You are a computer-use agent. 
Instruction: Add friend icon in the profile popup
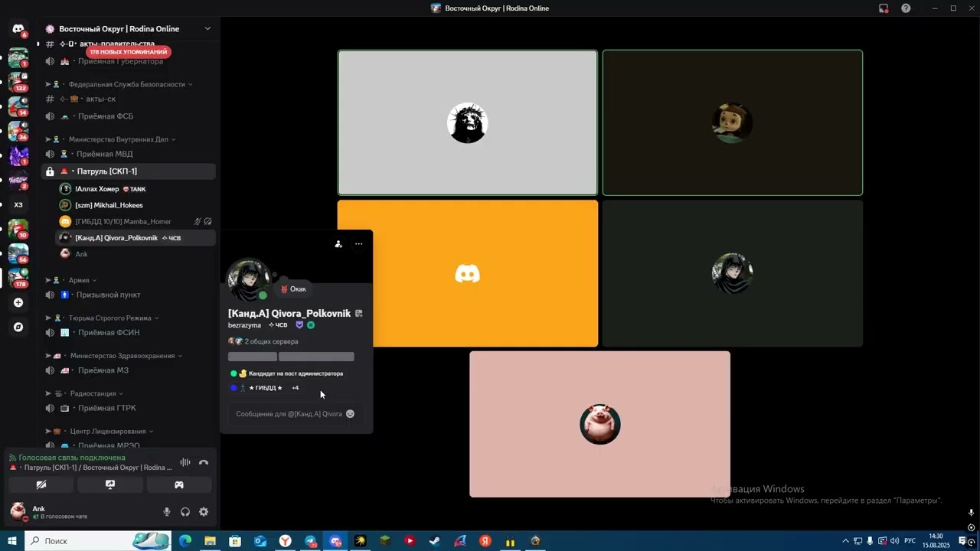pyautogui.click(x=338, y=244)
